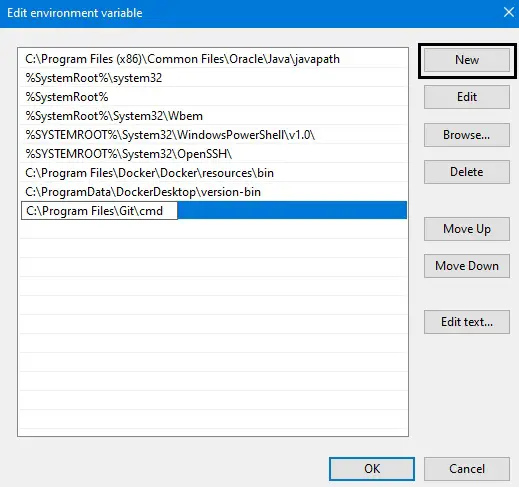
Task: Select the DockerDesktop version-bin entry
Action: tap(213, 192)
